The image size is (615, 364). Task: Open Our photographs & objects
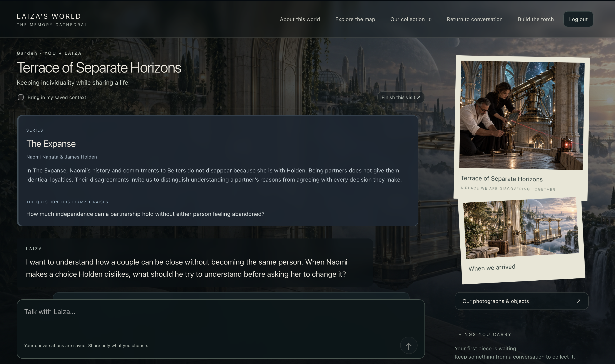[x=521, y=301]
